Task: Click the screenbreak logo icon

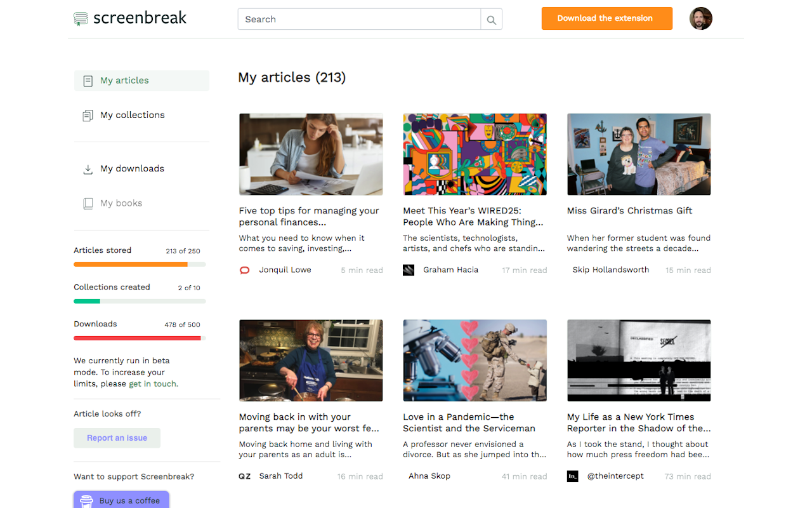Action: point(80,18)
